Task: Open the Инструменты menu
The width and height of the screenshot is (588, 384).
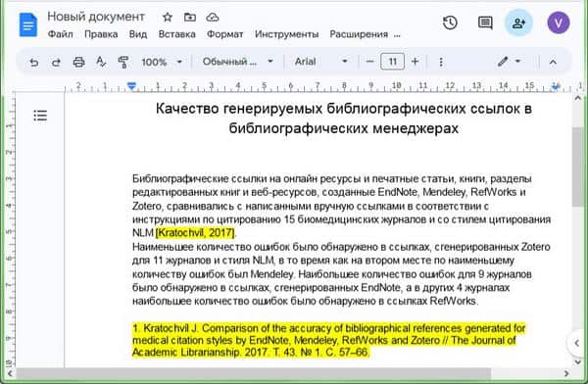Action: click(x=287, y=34)
